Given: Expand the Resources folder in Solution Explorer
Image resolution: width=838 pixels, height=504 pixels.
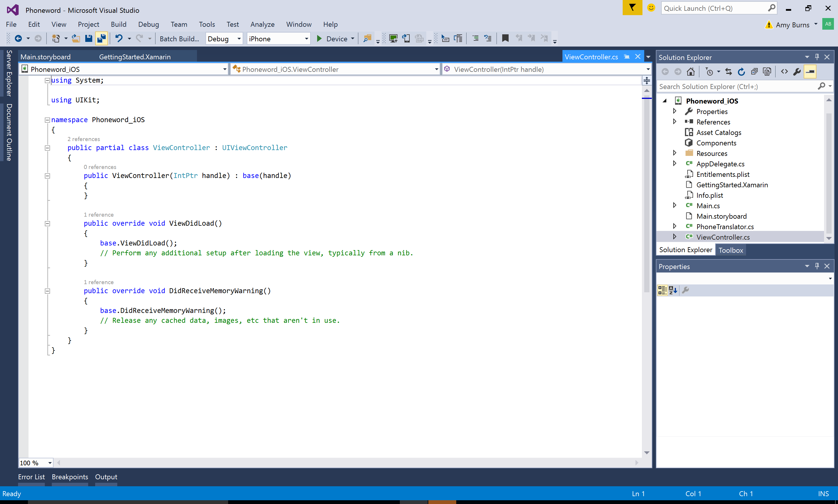Looking at the screenshot, I should (x=677, y=153).
